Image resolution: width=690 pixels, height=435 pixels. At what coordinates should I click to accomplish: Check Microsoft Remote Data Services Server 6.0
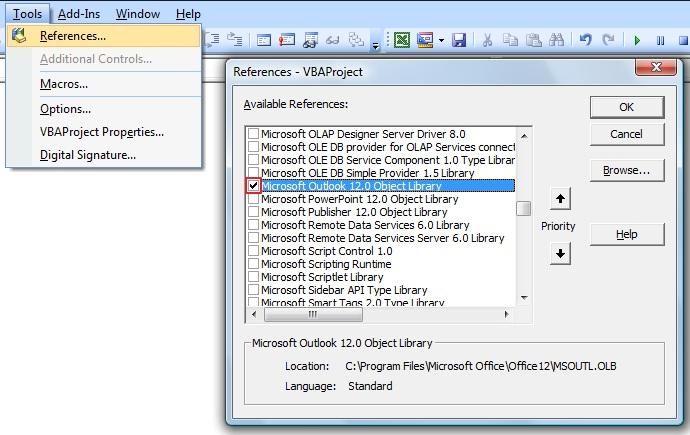(253, 238)
